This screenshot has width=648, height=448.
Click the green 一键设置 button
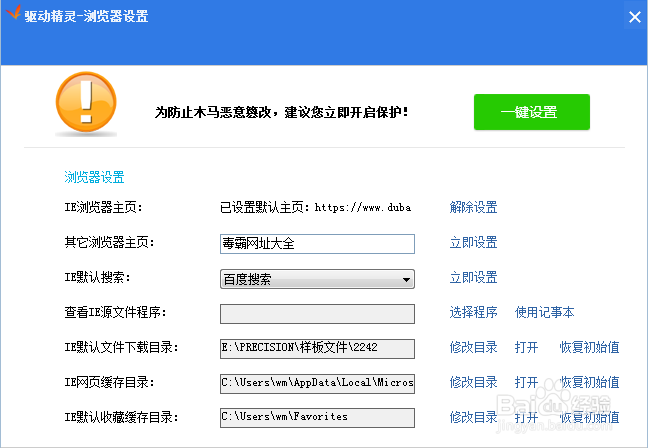[531, 112]
